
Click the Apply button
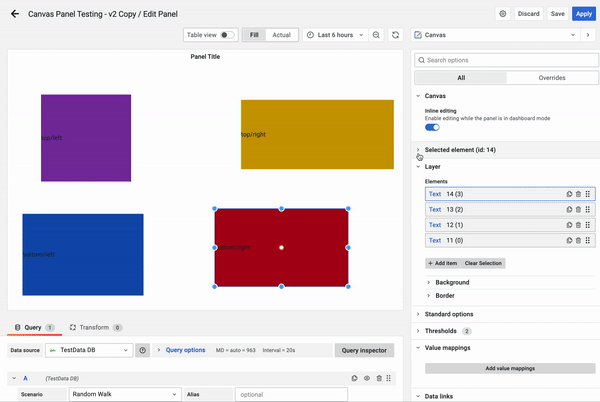coord(583,14)
